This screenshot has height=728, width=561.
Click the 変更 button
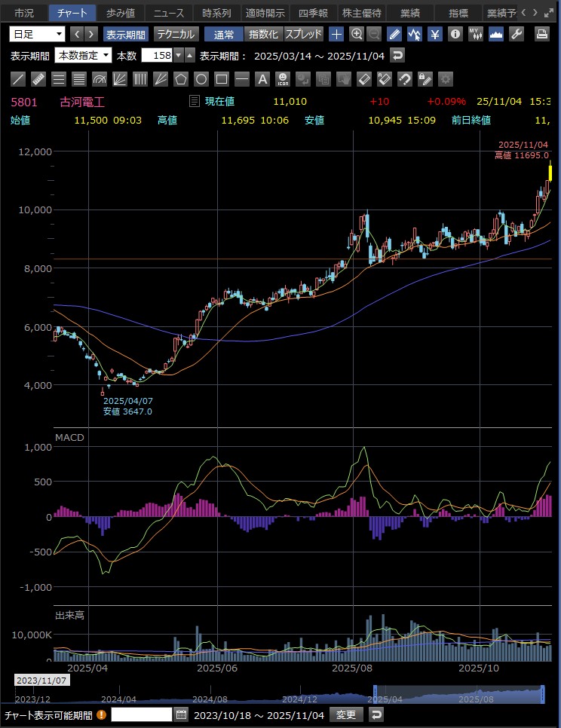pos(345,714)
